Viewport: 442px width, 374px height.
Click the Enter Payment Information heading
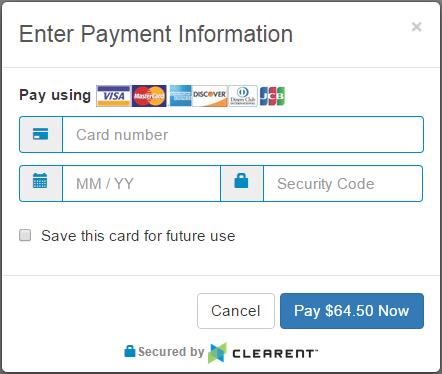click(x=156, y=34)
